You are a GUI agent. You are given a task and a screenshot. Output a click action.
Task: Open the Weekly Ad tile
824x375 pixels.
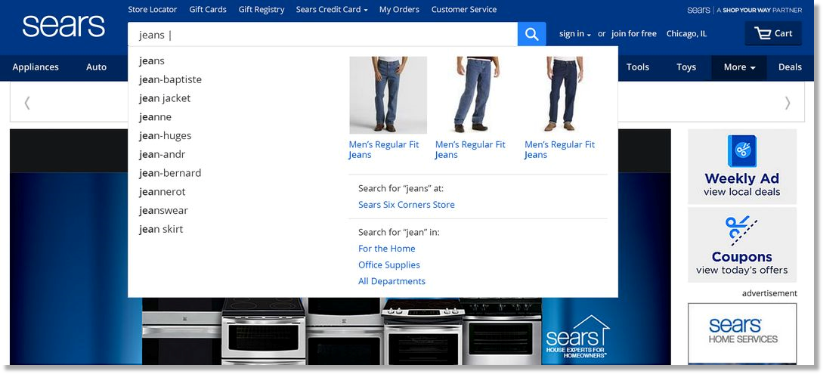tap(742, 166)
